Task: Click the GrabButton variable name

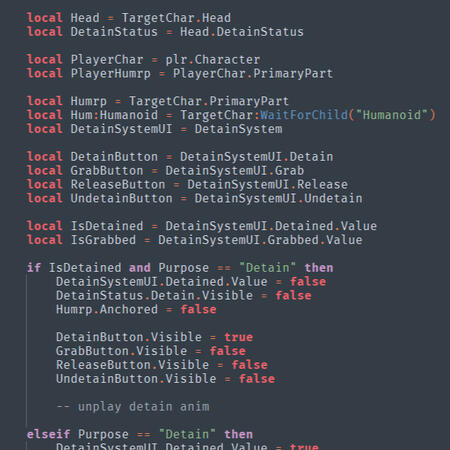Action: (x=107, y=171)
